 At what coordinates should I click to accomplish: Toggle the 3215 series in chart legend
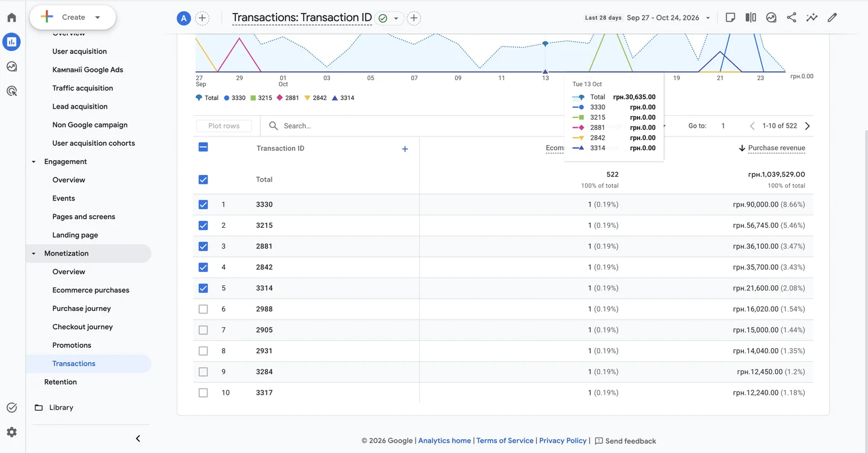coord(261,98)
